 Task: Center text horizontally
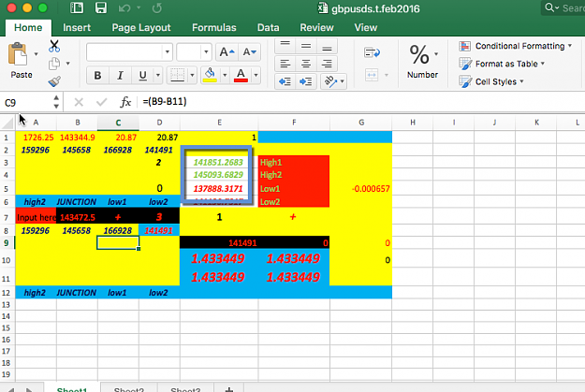click(x=306, y=64)
